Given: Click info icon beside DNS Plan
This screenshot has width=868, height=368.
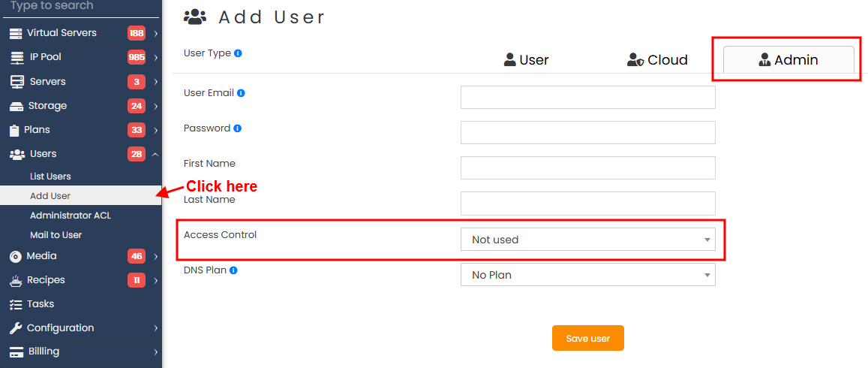Looking at the screenshot, I should (233, 270).
